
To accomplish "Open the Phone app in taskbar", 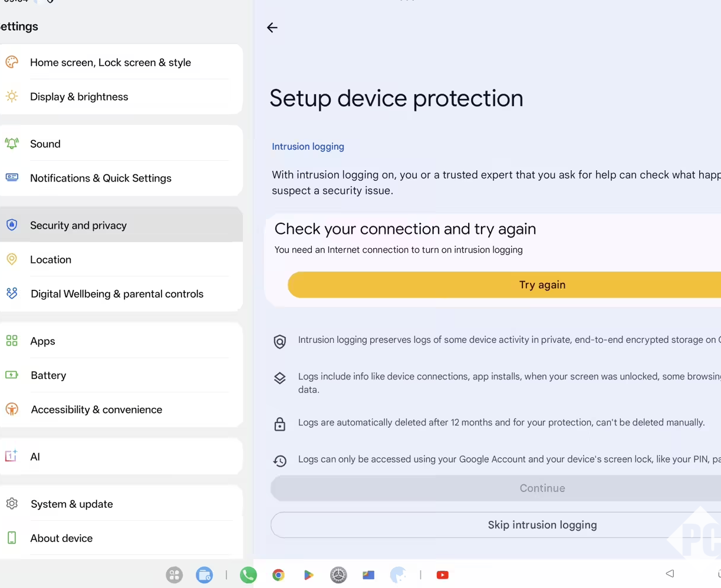I will [x=248, y=575].
